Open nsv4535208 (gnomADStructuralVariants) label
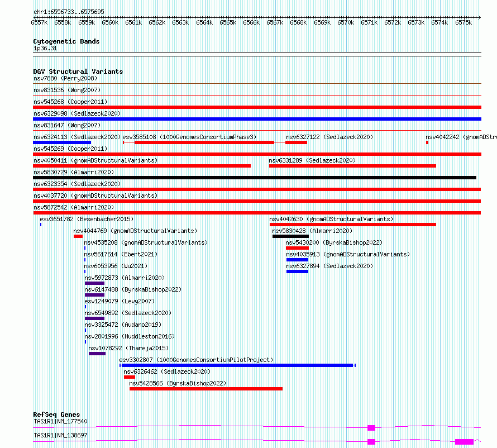The height and width of the screenshot is (448, 497). point(146,242)
